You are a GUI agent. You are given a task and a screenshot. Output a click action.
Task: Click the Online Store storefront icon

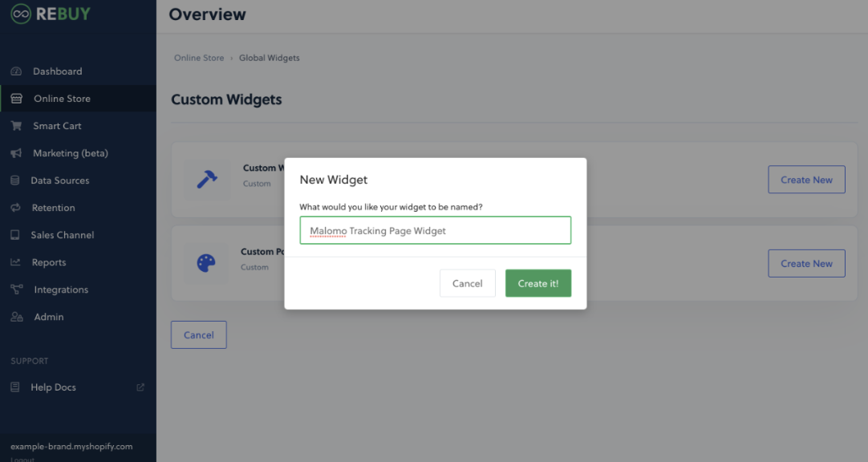[x=17, y=99]
